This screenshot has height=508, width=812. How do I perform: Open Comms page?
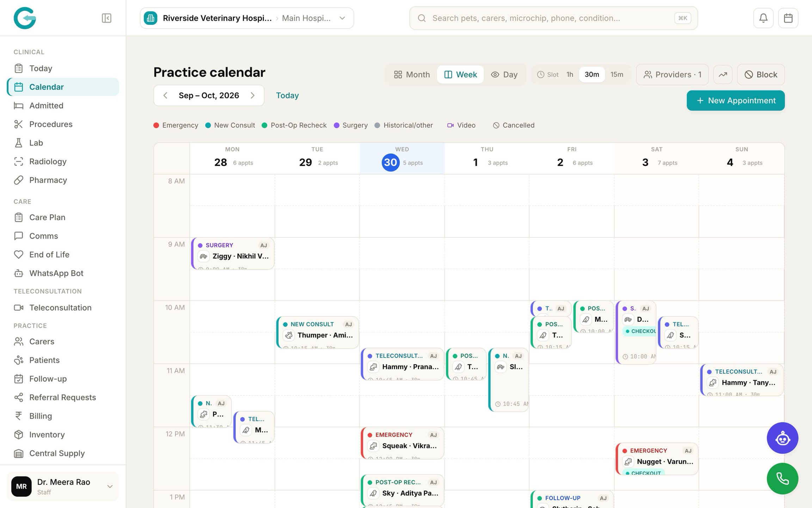tap(63, 236)
